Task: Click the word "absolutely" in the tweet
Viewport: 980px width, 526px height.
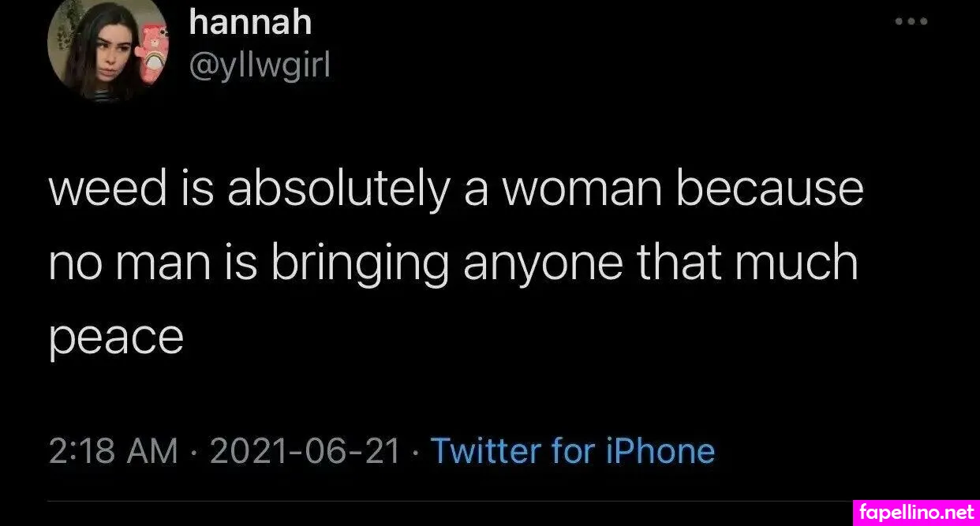Action: tap(339, 190)
